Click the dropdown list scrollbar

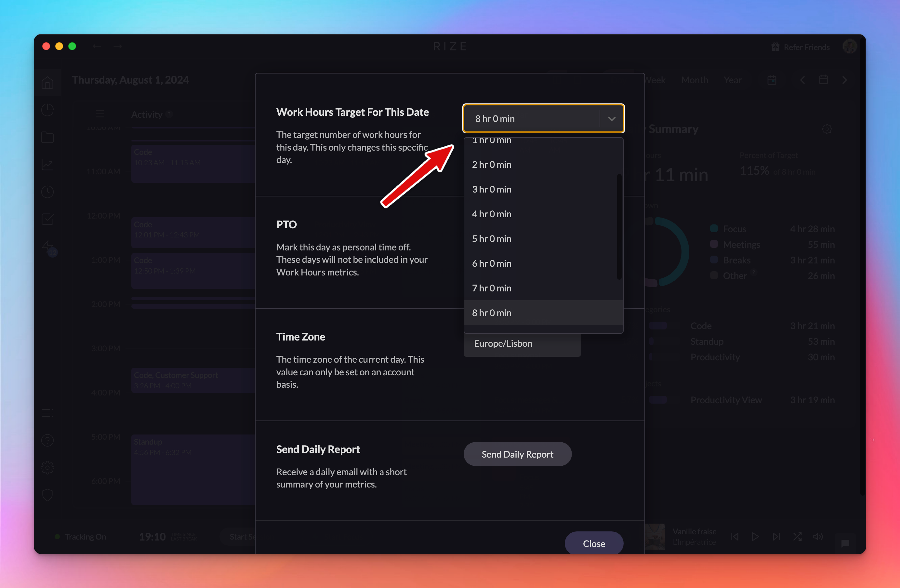click(619, 226)
